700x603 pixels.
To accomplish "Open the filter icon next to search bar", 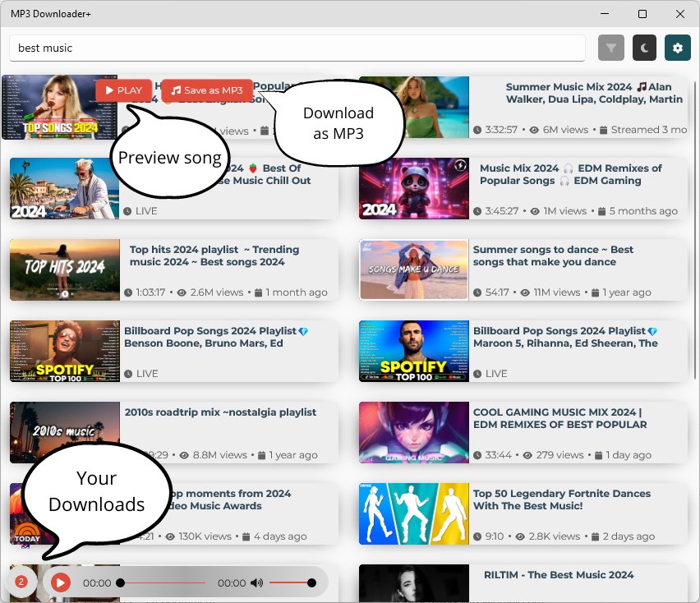I will tap(610, 48).
